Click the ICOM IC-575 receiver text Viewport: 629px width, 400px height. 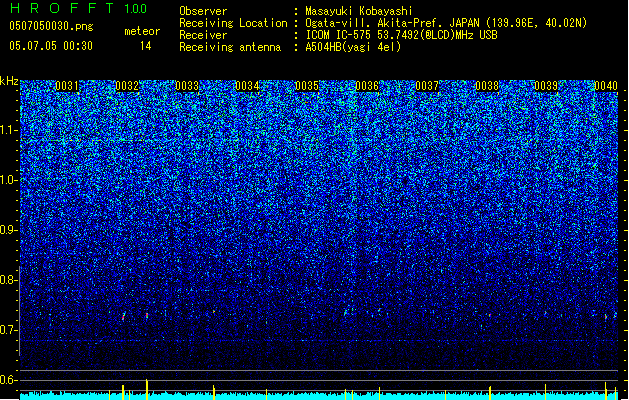pos(401,35)
